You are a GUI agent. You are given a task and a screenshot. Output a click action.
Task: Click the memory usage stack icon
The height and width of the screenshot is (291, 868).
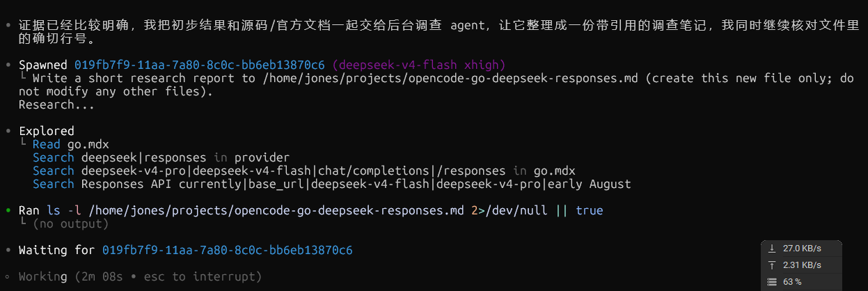coord(771,282)
